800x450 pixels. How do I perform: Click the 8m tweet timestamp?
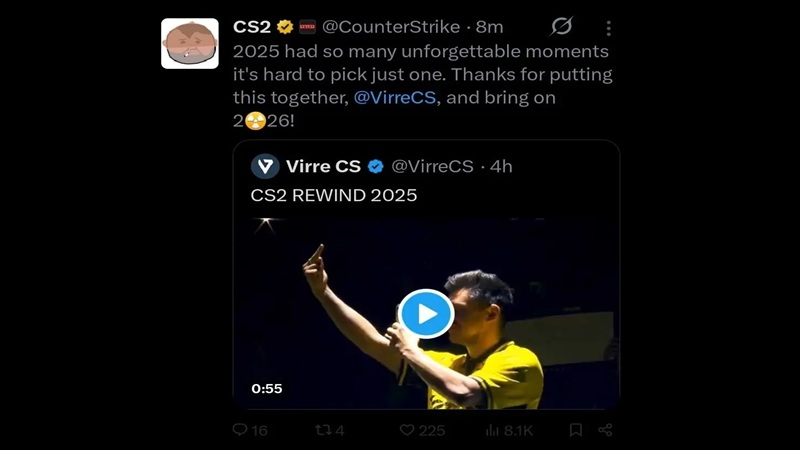(490, 27)
